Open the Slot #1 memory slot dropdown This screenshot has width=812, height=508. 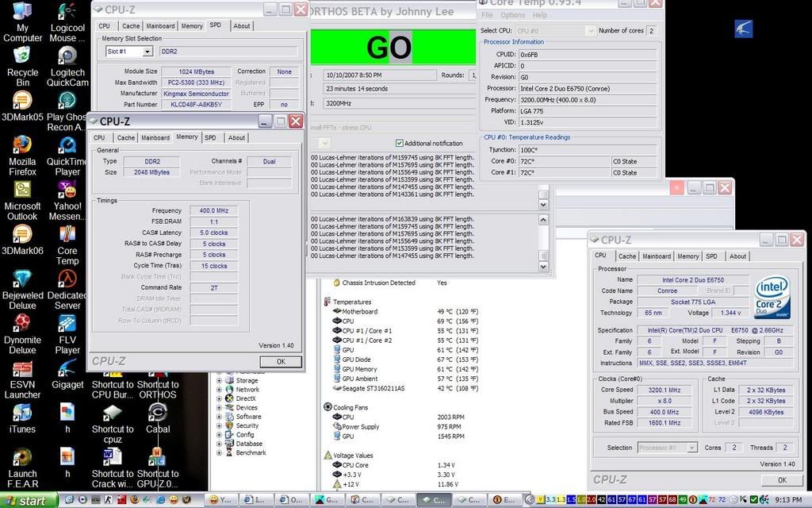click(147, 52)
